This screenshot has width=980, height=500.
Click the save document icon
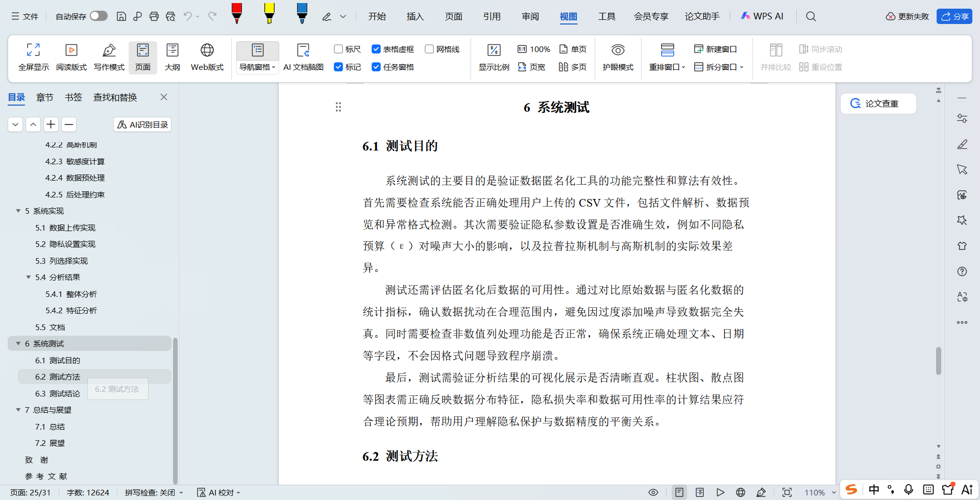coord(121,16)
